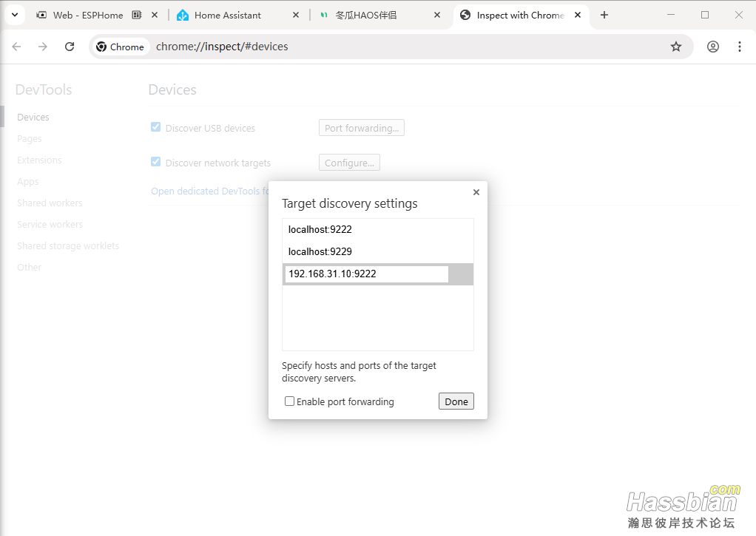This screenshot has width=756, height=536.
Task: Click the browser back arrow icon
Action: click(x=16, y=47)
